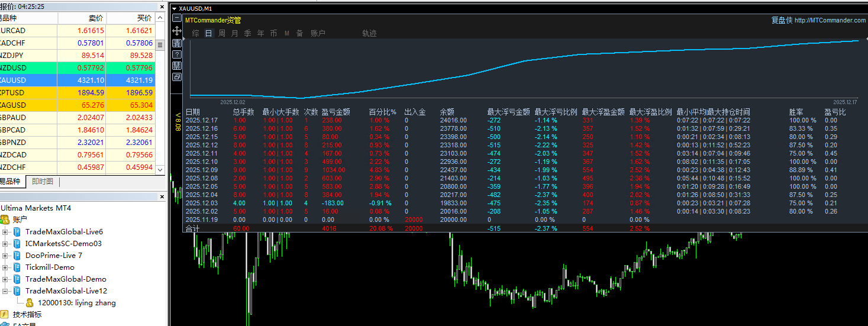Close the Market Watch panel
Viewport: 868px width, 326px height.
pos(162,6)
